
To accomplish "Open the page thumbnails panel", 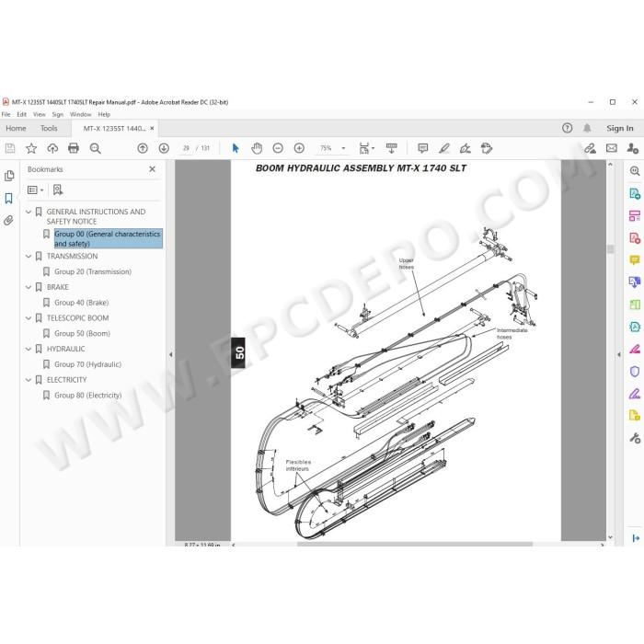I will (x=9, y=177).
